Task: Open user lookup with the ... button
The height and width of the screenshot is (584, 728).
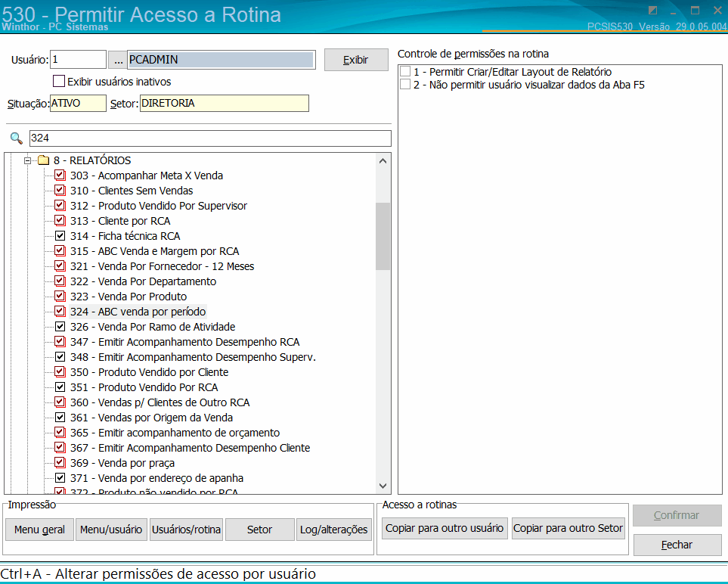Action: click(x=118, y=60)
